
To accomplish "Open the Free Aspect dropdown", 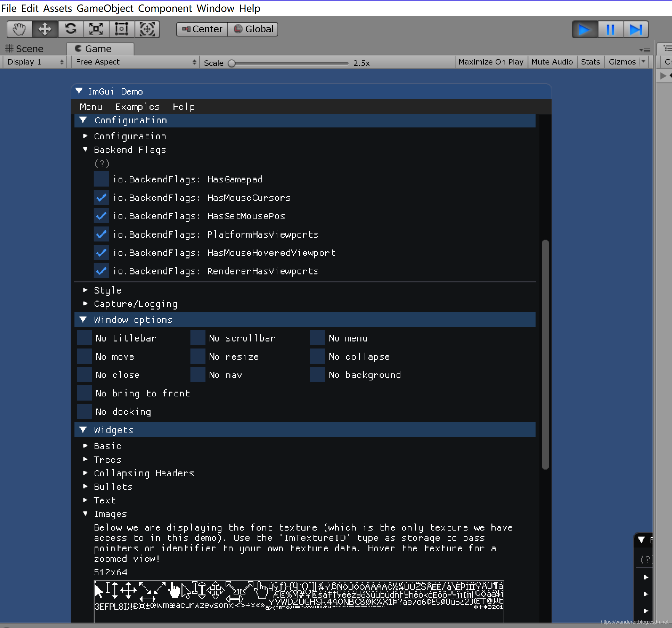I will point(135,62).
